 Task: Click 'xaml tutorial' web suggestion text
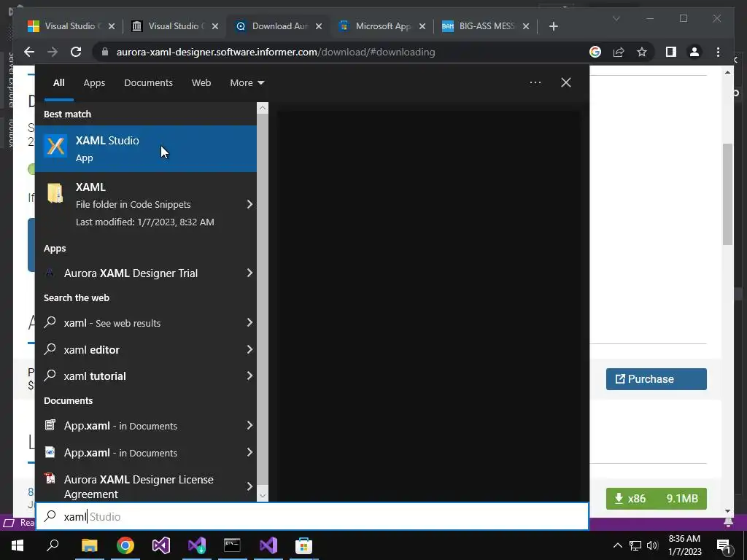[95, 376]
